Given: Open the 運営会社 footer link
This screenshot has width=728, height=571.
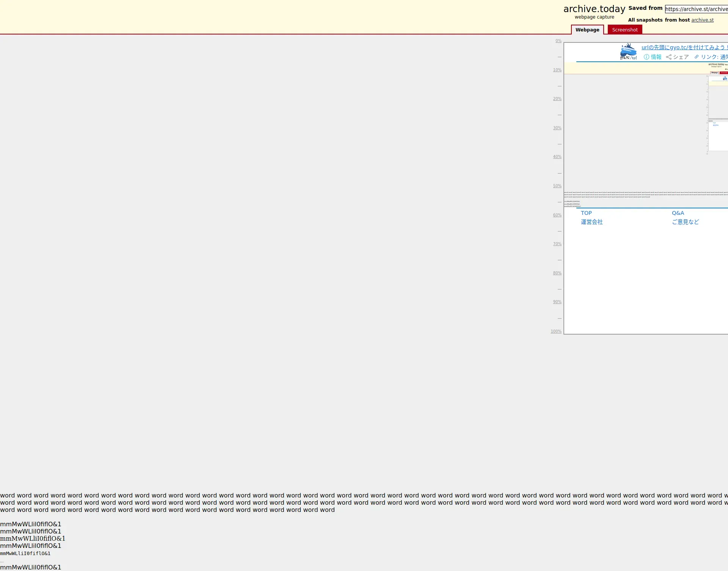Looking at the screenshot, I should point(591,222).
